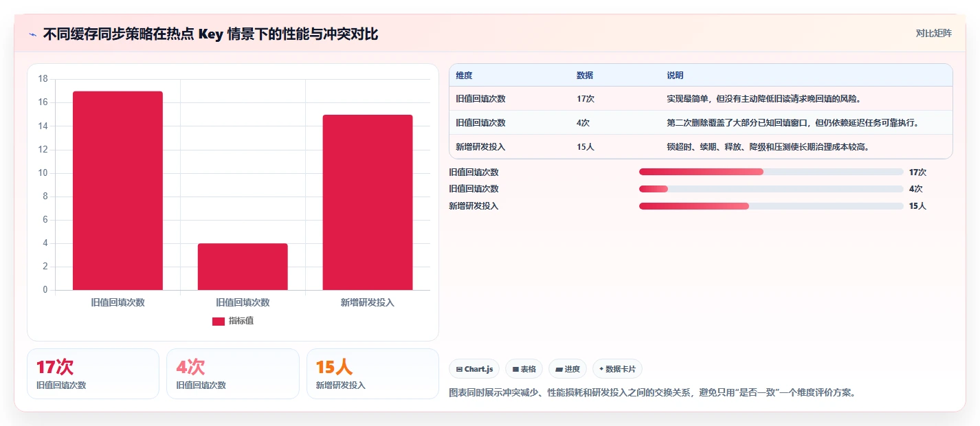Select the 新增研发投入 chart bar
The width and height of the screenshot is (980, 426).
point(368,202)
